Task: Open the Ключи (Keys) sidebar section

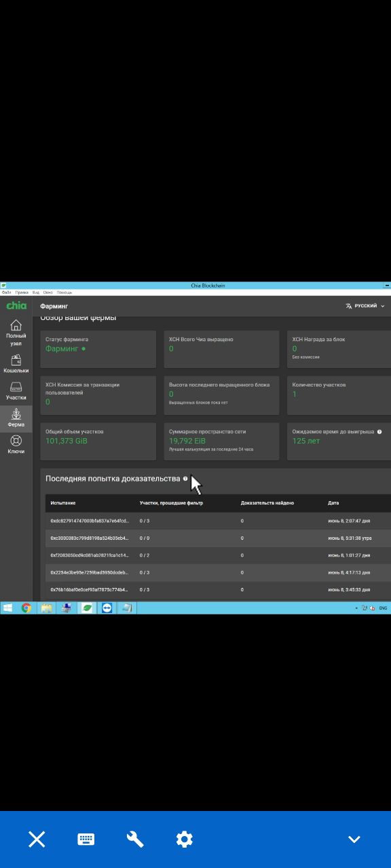Action: coord(16,445)
